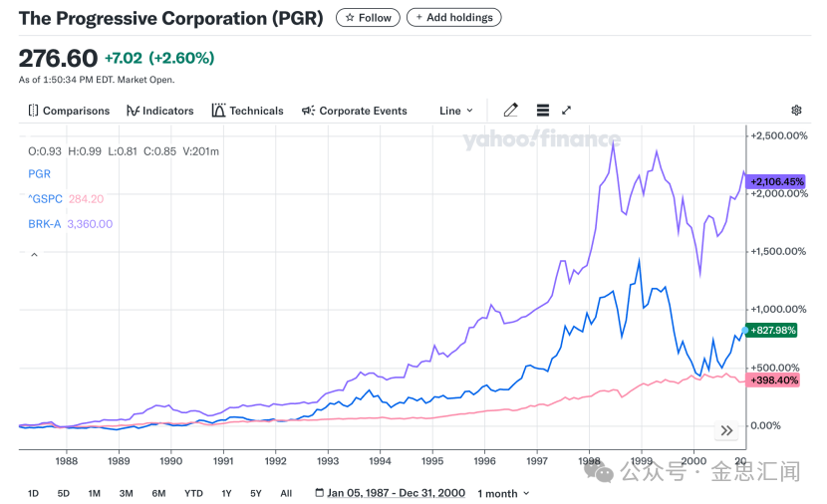
Task: Show Corporate Events on chart
Action: point(354,111)
